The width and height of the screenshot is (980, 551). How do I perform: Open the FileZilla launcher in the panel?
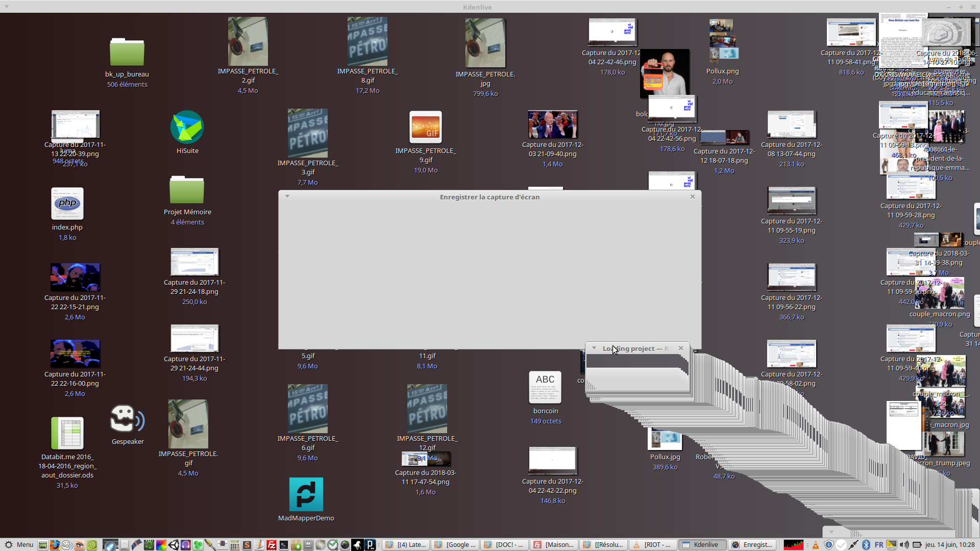[272, 545]
